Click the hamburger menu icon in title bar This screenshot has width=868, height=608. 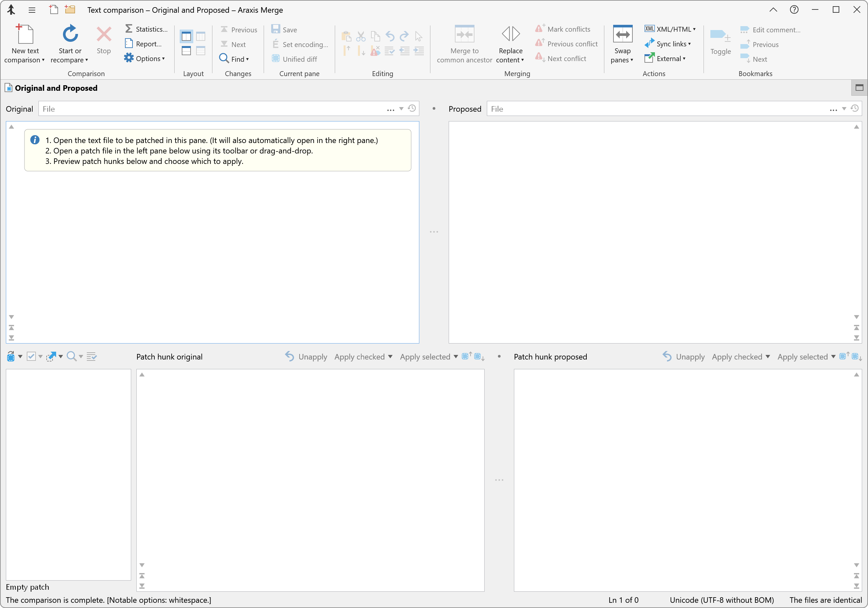32,10
